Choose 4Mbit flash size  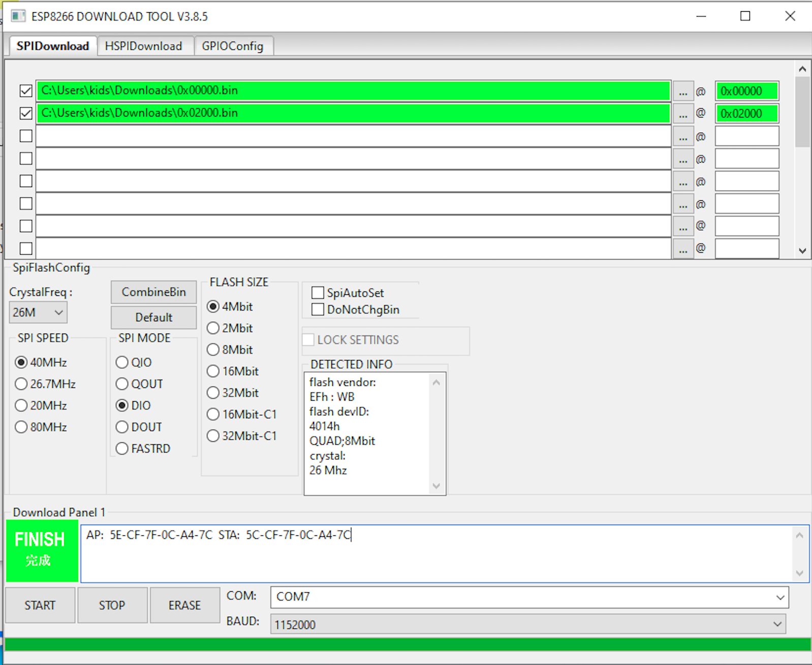coord(230,307)
